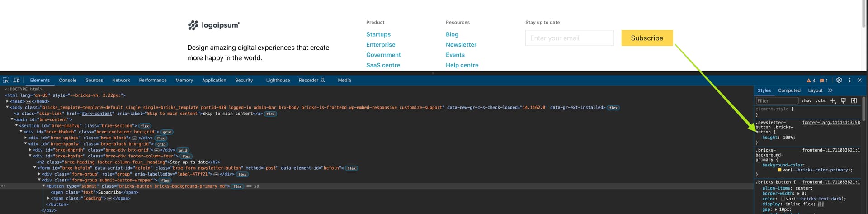
Task: Open the Blog footer link
Action: (452, 34)
